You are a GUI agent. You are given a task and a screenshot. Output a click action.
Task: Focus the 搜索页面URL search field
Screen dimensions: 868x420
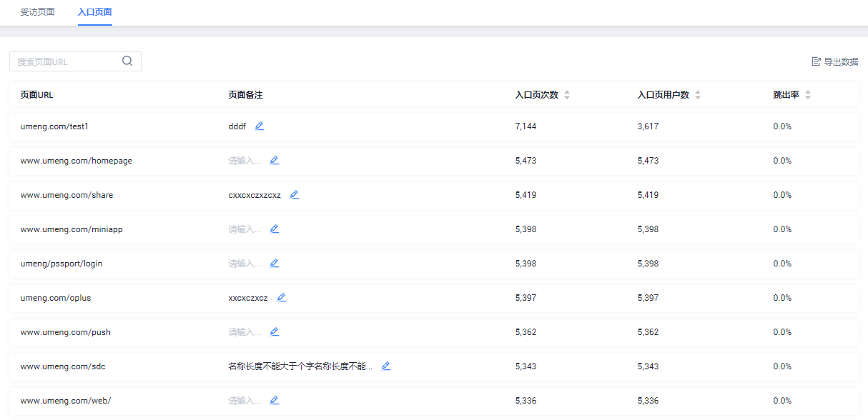(75, 61)
